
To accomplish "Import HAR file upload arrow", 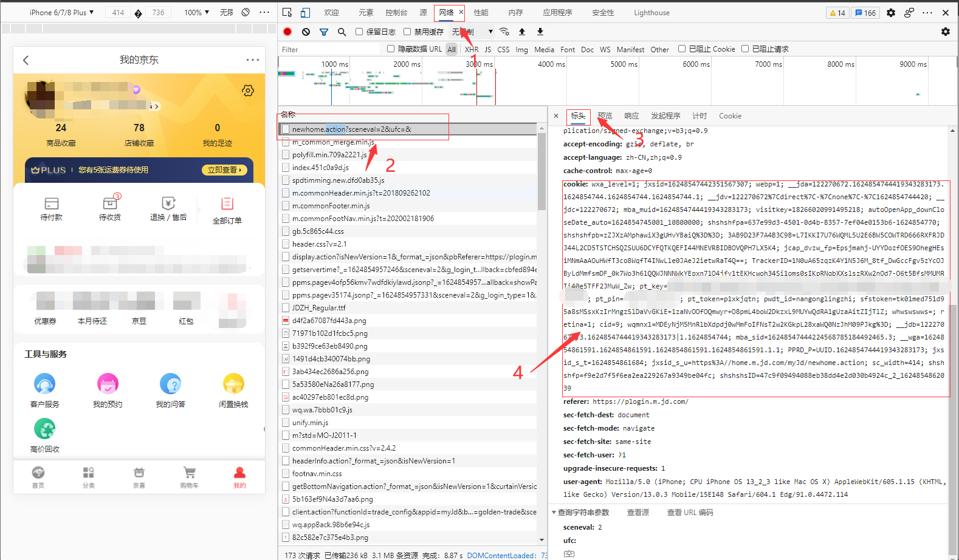I will (522, 32).
